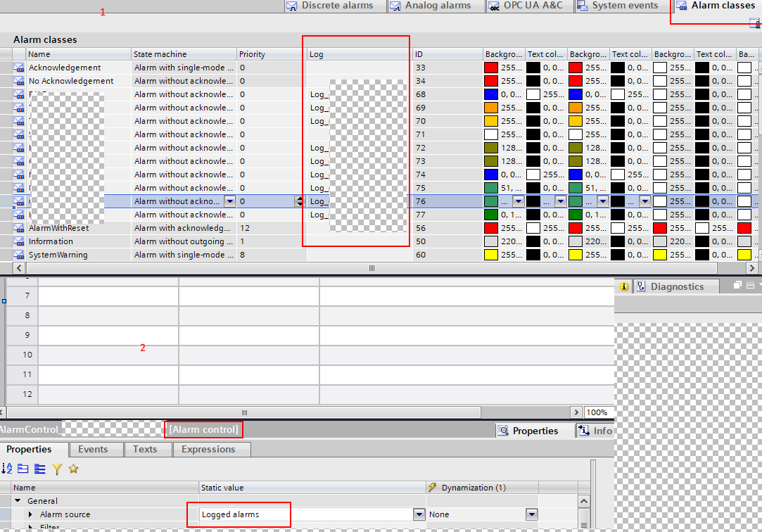Image resolution: width=762 pixels, height=532 pixels.
Task: Click first yellow Background swatch in SystemWarning row
Action: 491,255
